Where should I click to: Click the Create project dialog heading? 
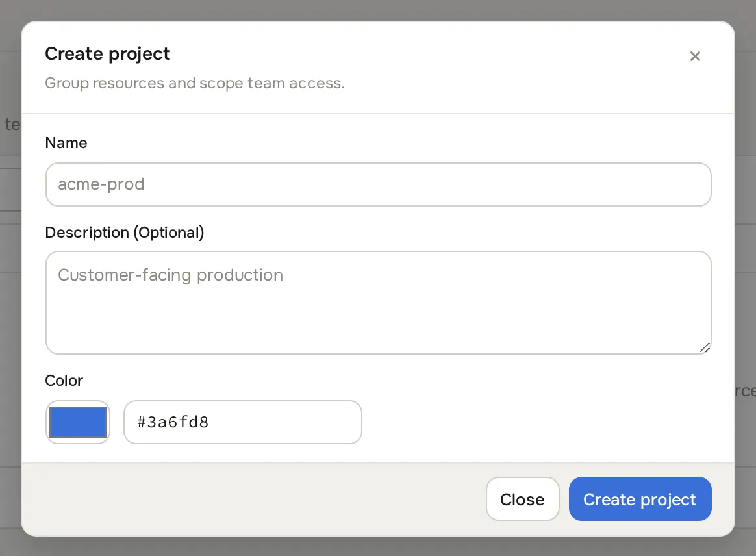click(x=107, y=54)
